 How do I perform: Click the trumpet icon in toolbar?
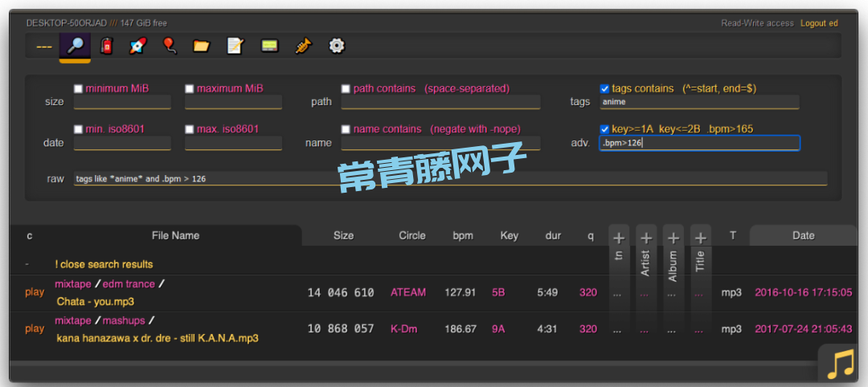(302, 47)
